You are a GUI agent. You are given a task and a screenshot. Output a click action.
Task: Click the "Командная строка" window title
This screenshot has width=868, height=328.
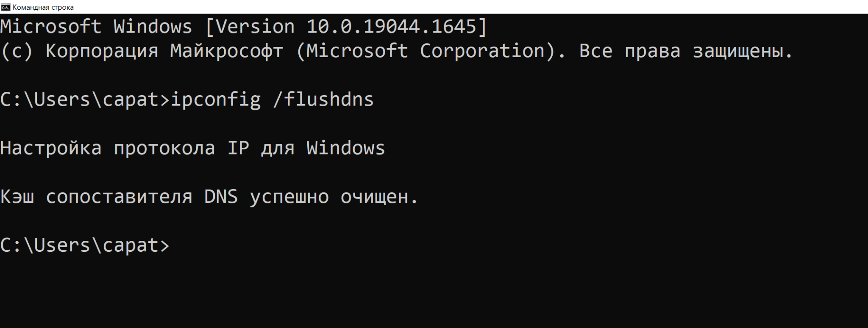tap(43, 7)
